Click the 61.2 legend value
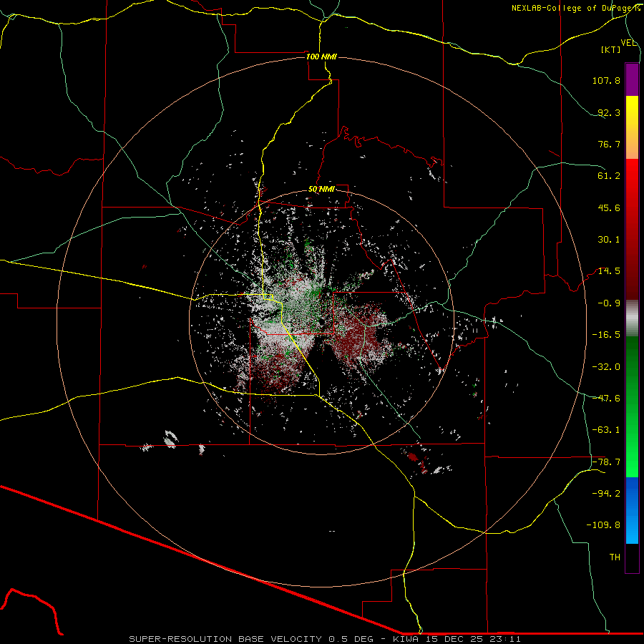Image resolution: width=644 pixels, height=644 pixels. click(609, 176)
